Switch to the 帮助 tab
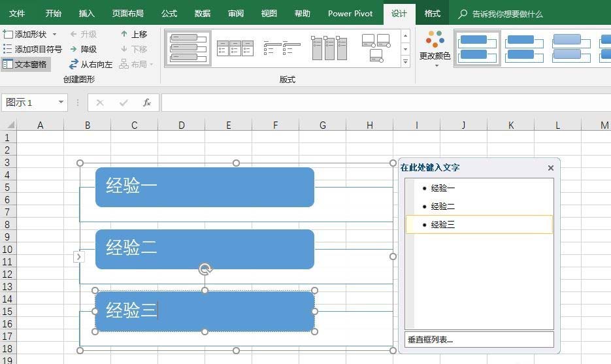 303,14
